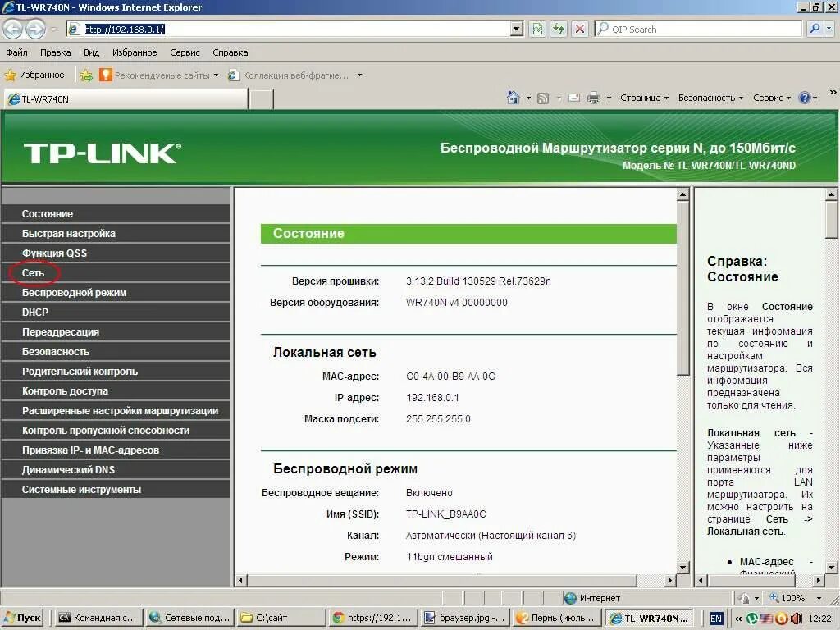Open the Print icon
Screen dimensions: 840x630
[593, 97]
